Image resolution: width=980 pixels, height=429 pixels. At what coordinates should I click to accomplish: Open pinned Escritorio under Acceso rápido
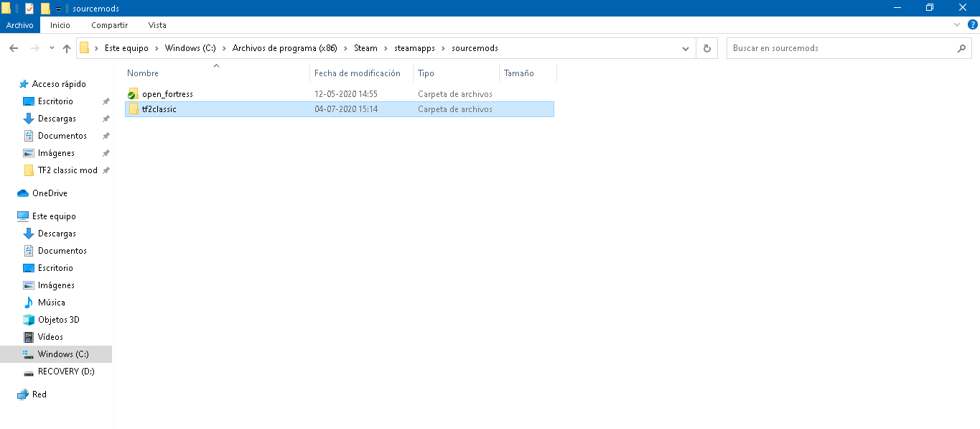pos(55,101)
